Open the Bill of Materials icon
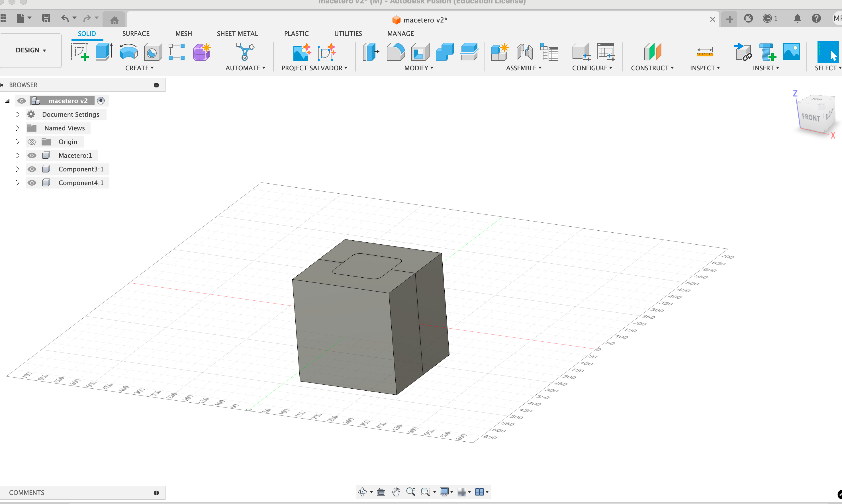Screen dimensions: 842x504 coord(549,52)
